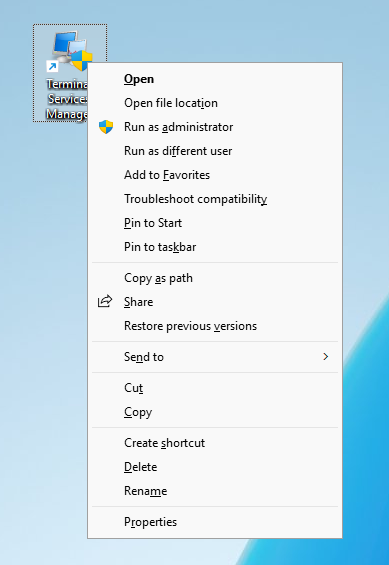The width and height of the screenshot is (389, 565).
Task: Choose Pin to Start
Action: coord(215,223)
